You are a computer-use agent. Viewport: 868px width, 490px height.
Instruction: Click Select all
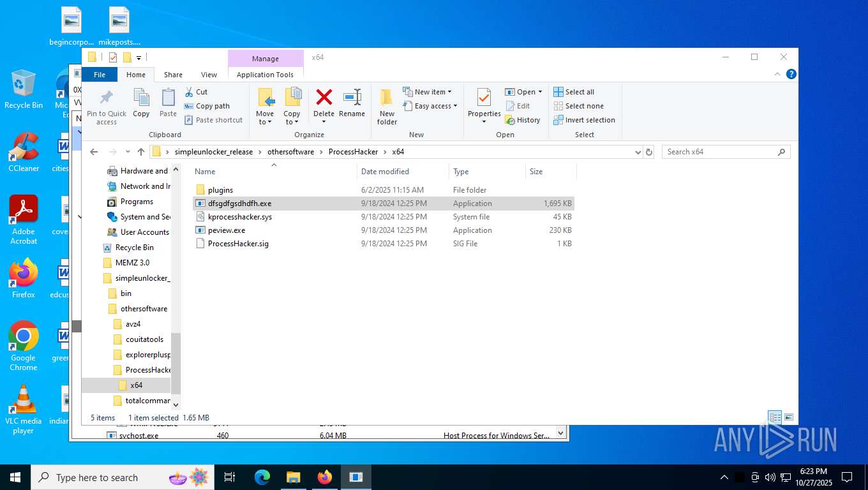(574, 92)
